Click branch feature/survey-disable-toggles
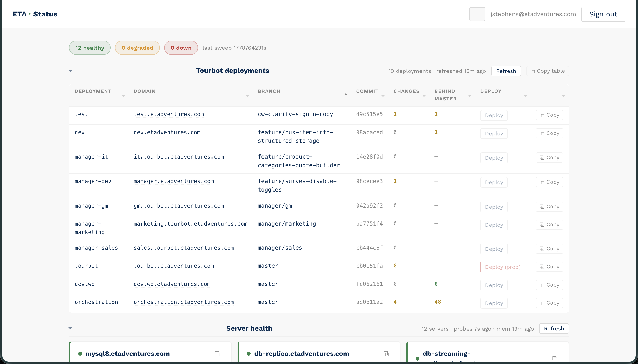 click(297, 185)
